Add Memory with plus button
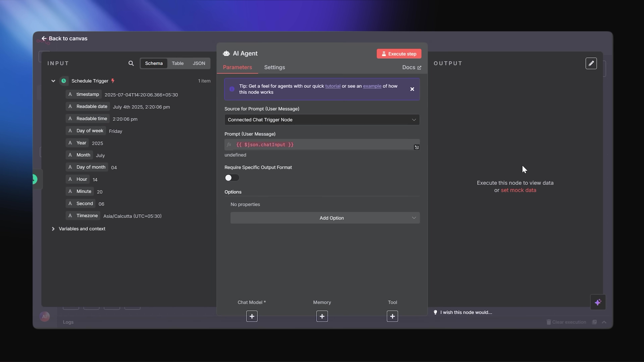Image resolution: width=644 pixels, height=362 pixels. tap(322, 317)
